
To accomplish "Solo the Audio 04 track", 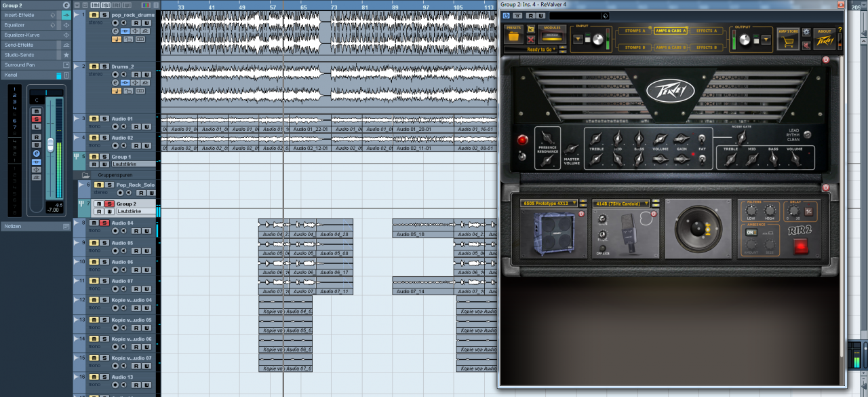I will pyautogui.click(x=105, y=223).
